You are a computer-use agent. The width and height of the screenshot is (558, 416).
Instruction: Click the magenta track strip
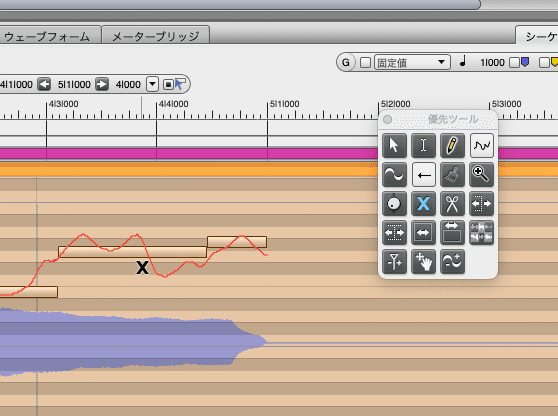pos(189,154)
